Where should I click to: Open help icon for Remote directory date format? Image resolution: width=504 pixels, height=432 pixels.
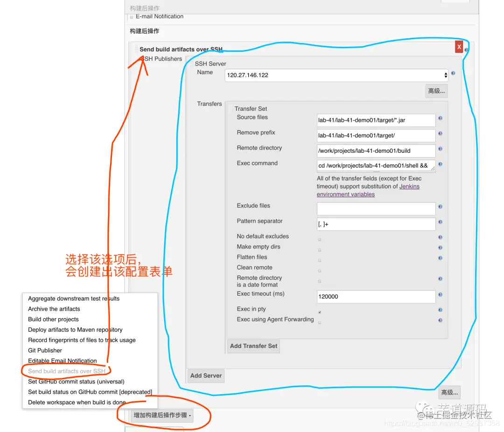440,278
